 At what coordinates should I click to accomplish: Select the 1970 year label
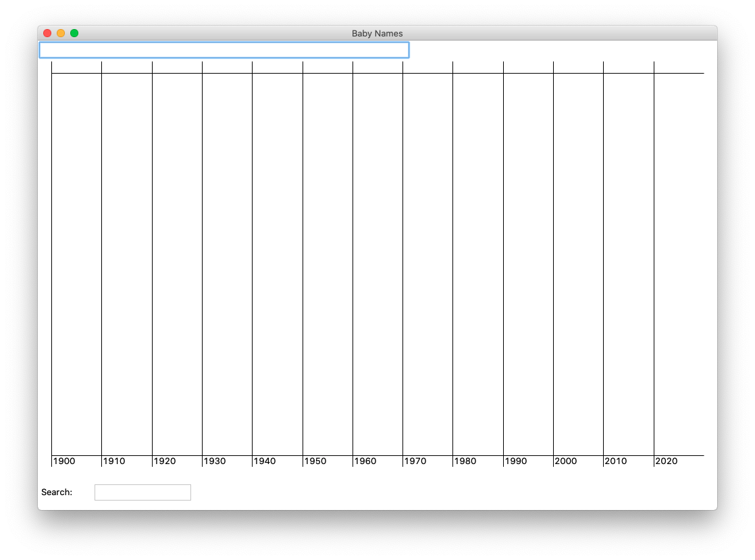coord(415,461)
